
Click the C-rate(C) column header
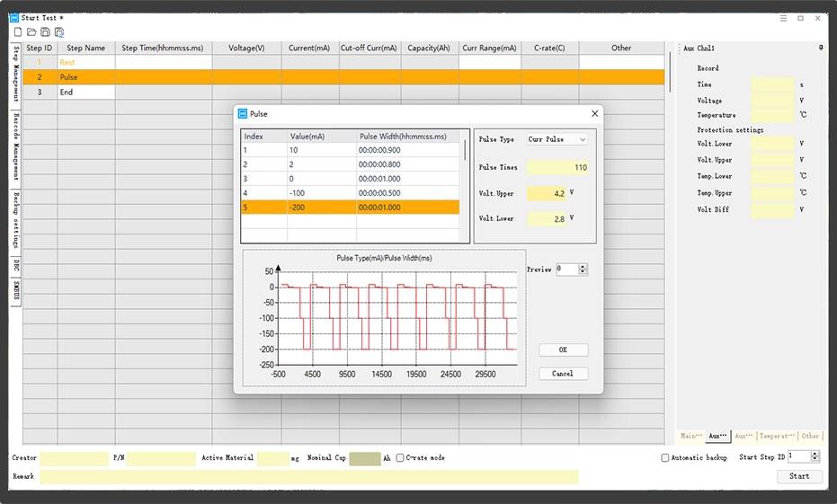550,48
